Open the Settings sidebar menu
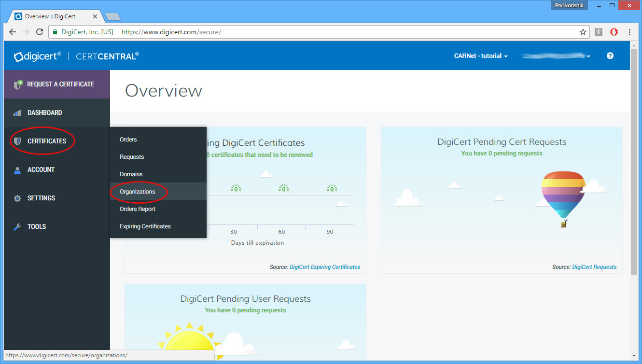 click(x=57, y=198)
